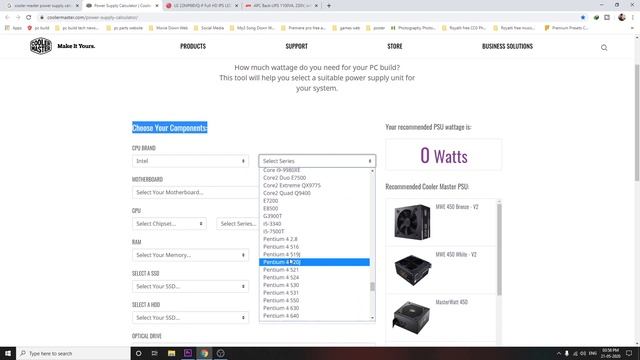The height and width of the screenshot is (360, 640).
Task: Switch to the LG monitor tab
Action: 202,6
